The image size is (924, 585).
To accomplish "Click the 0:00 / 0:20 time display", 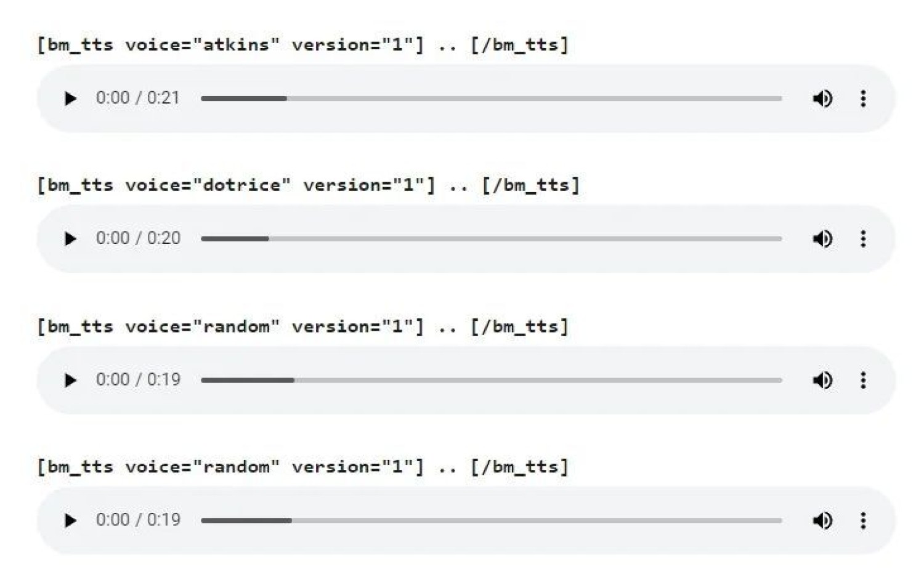I will coord(138,239).
